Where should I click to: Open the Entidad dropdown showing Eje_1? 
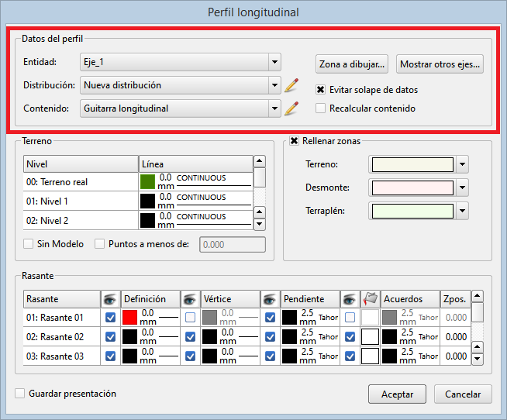(181, 62)
